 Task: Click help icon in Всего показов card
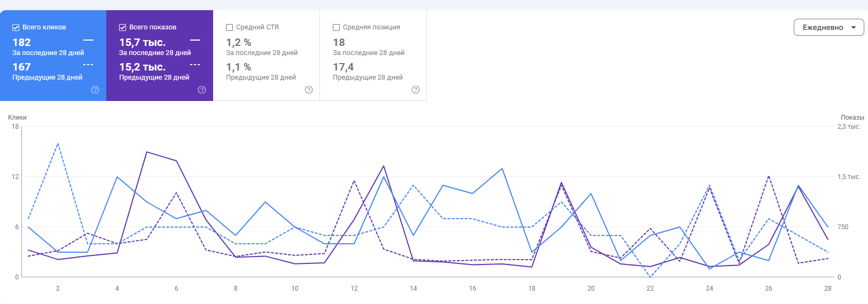[x=202, y=90]
